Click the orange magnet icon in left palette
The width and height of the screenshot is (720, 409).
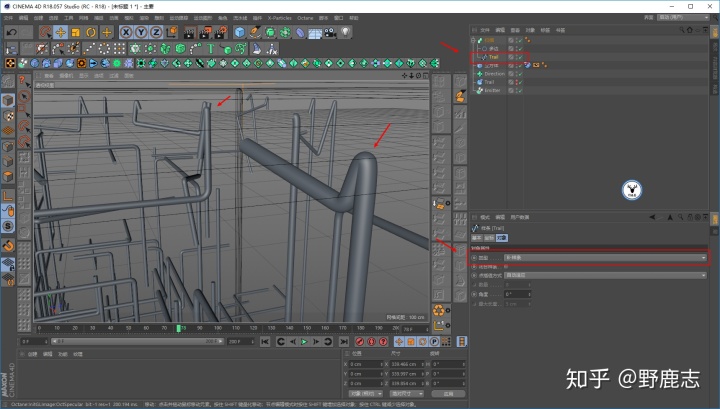click(x=8, y=246)
